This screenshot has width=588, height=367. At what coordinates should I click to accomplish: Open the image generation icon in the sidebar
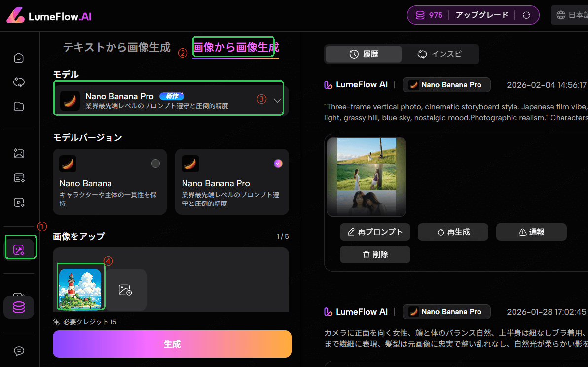(x=19, y=154)
